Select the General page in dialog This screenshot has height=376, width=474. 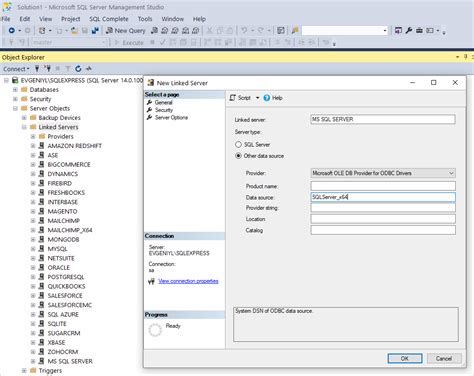[x=163, y=102]
